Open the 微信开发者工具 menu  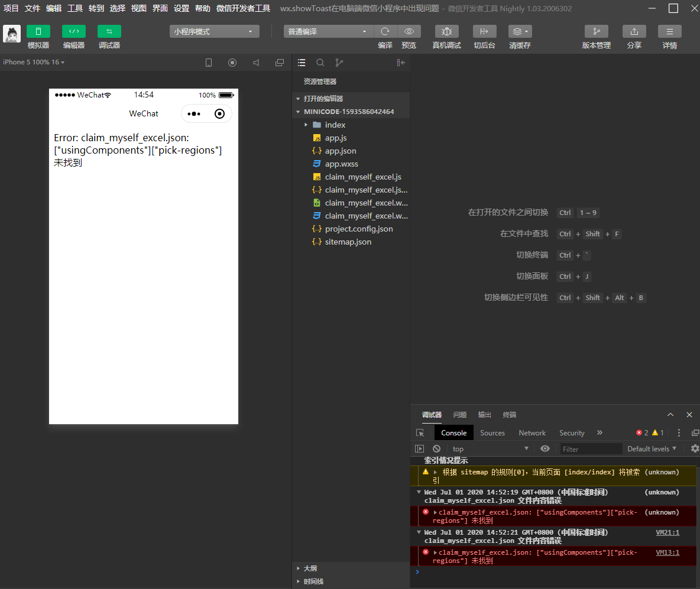tap(244, 8)
